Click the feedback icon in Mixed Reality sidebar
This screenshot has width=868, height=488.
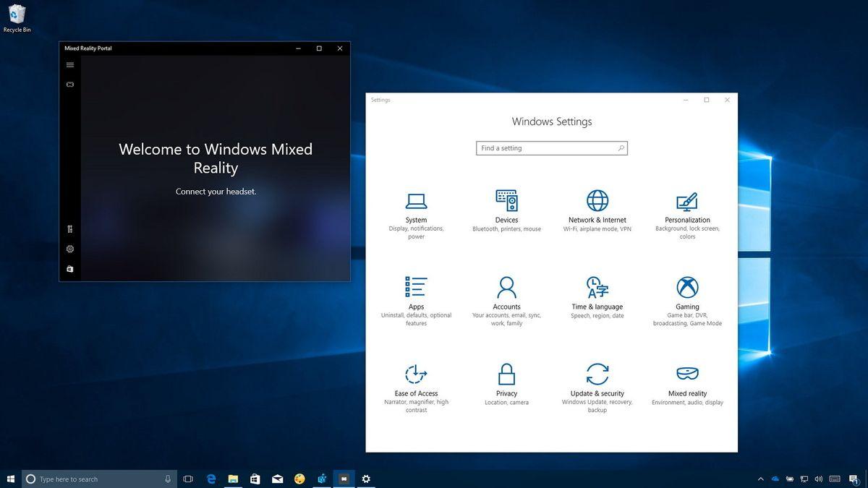coord(69,268)
